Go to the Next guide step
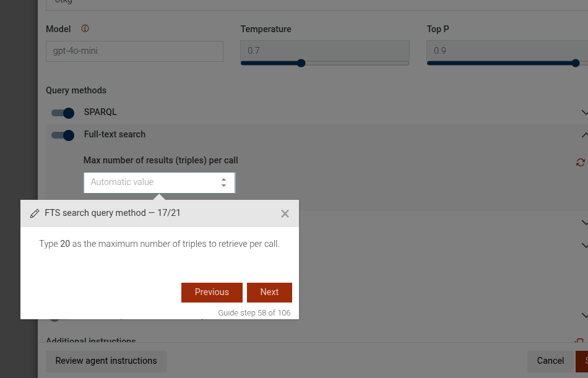Viewport: 588px width, 378px height. pos(269,293)
